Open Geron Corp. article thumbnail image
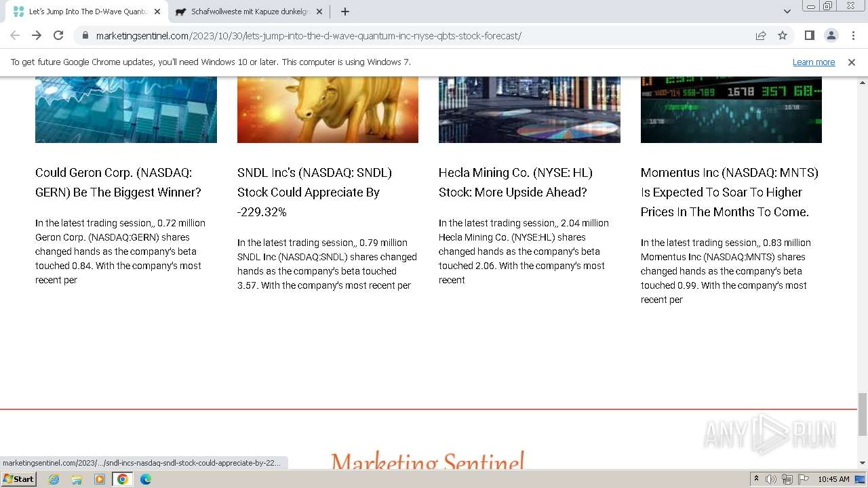Viewport: 868px width, 488px height. (x=126, y=109)
